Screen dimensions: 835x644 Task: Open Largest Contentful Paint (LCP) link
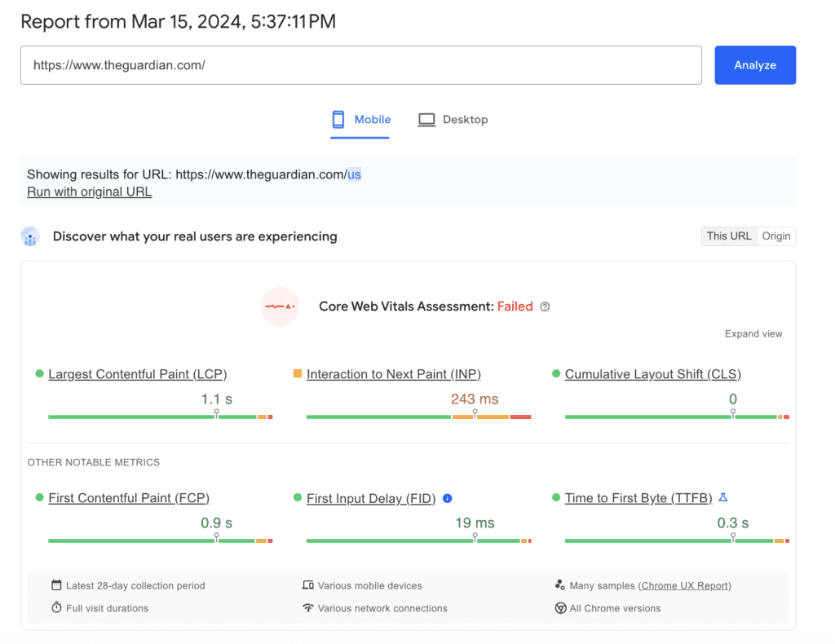point(137,374)
